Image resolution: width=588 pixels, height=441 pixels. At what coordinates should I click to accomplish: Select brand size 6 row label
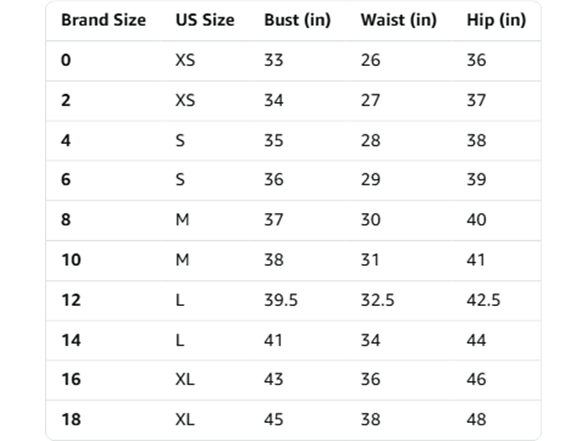[x=66, y=179]
